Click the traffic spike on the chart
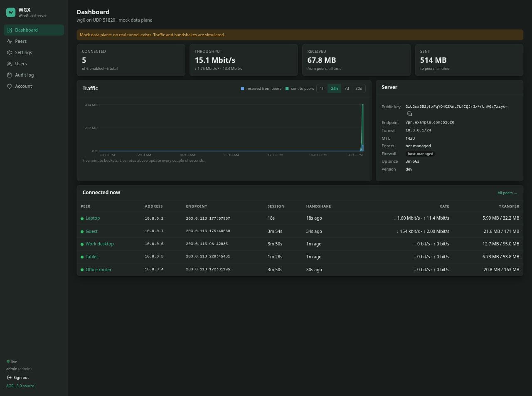Image resolution: width=532 pixels, height=396 pixels. pyautogui.click(x=362, y=127)
